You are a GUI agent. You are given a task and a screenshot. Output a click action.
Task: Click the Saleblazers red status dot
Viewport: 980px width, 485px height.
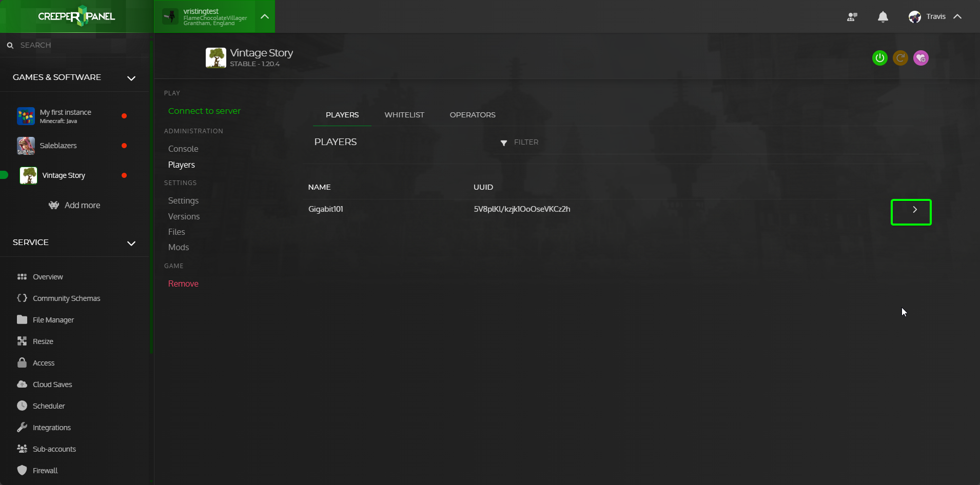(x=124, y=146)
